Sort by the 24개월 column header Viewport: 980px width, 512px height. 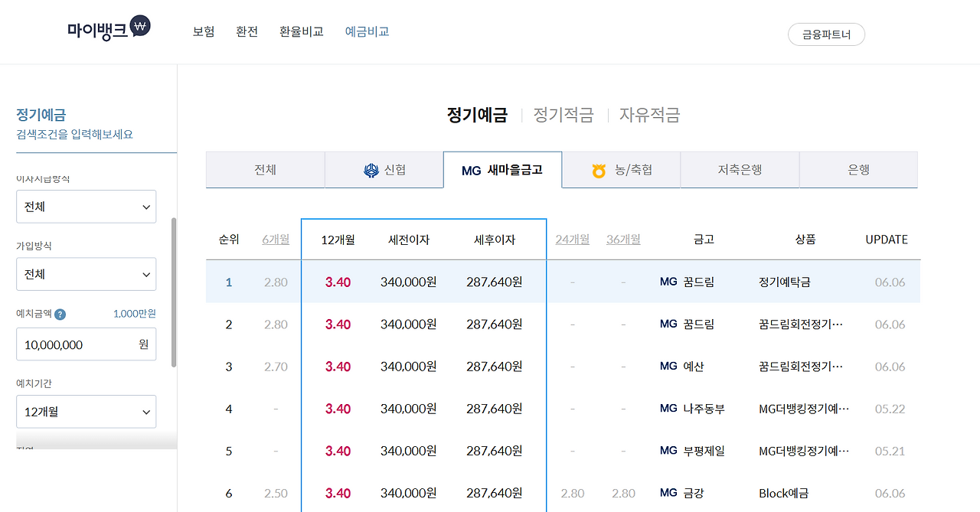pos(573,240)
